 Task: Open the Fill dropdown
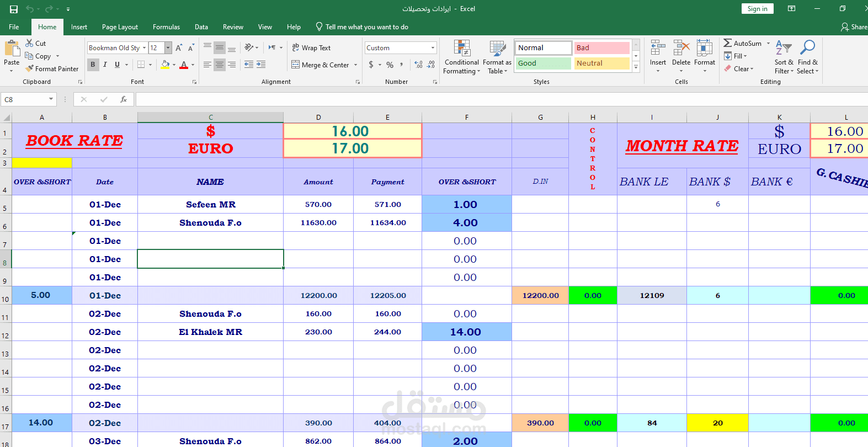(x=736, y=56)
